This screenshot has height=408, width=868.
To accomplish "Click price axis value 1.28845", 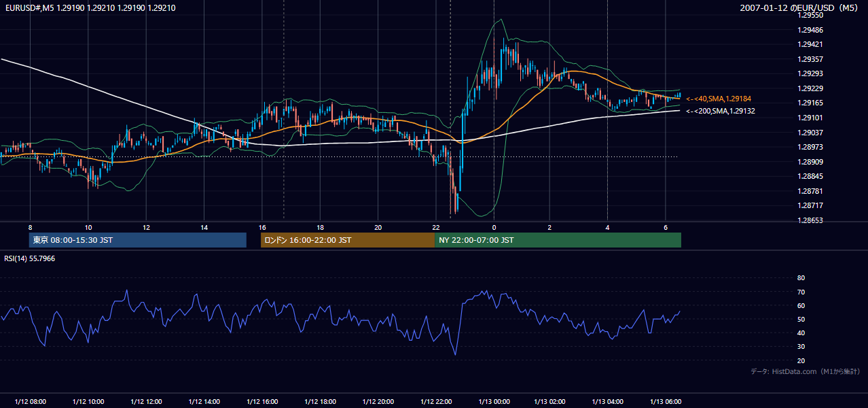I will (810, 176).
